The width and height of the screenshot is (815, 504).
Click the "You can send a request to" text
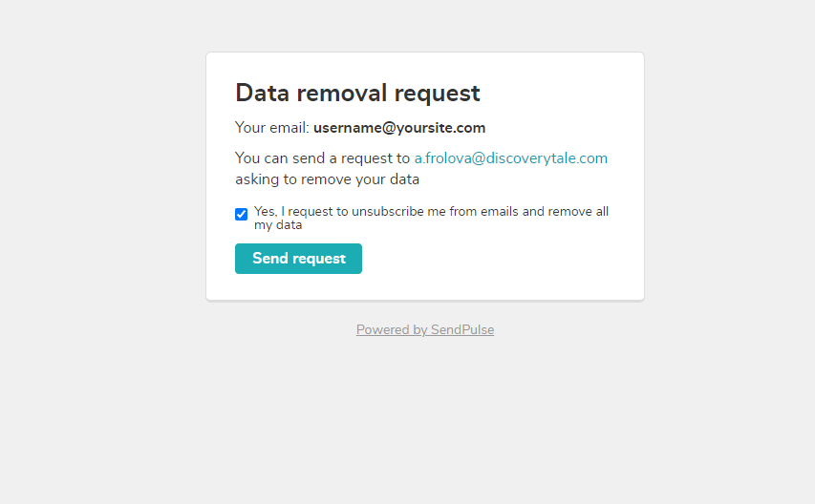[322, 158]
